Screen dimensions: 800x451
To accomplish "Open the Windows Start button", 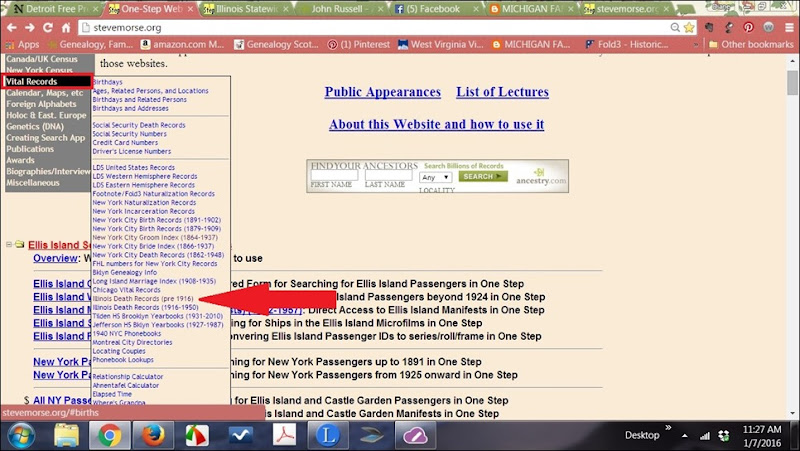I will tap(21, 436).
